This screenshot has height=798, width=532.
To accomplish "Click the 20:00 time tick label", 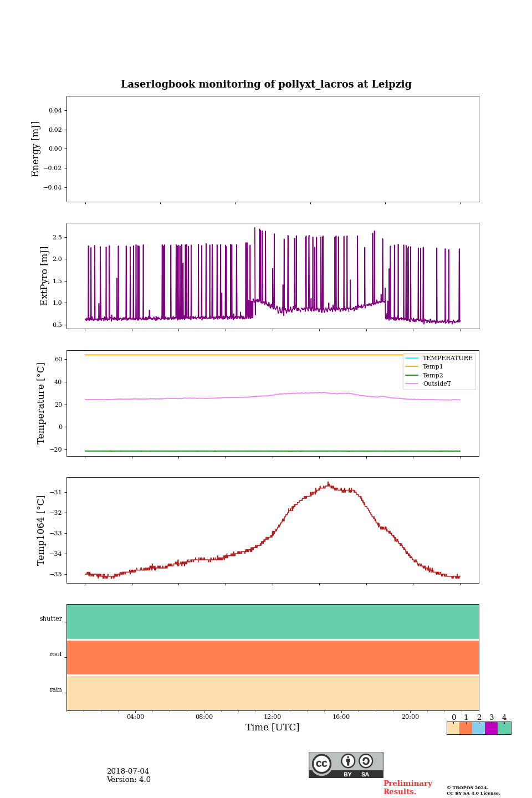I will point(410,717).
